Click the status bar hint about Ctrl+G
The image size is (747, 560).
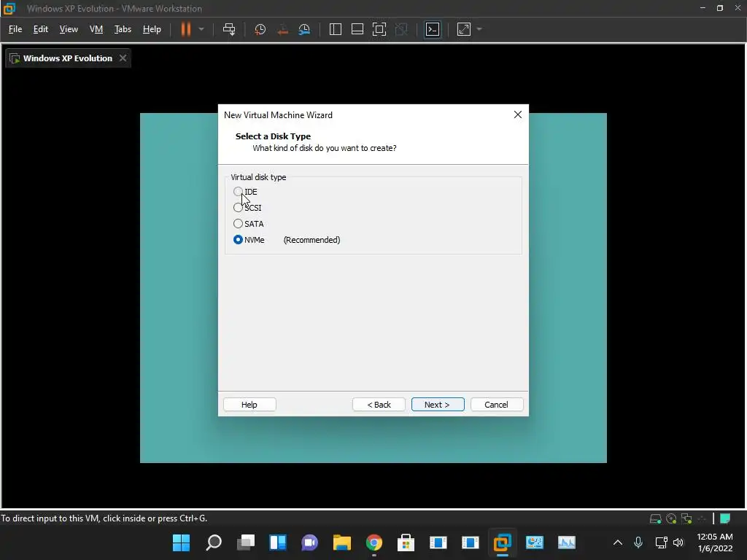point(104,518)
